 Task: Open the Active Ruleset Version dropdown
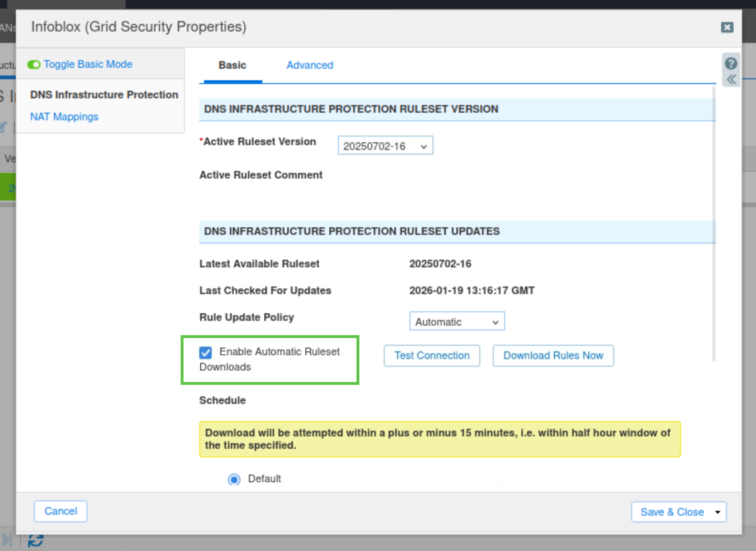385,146
